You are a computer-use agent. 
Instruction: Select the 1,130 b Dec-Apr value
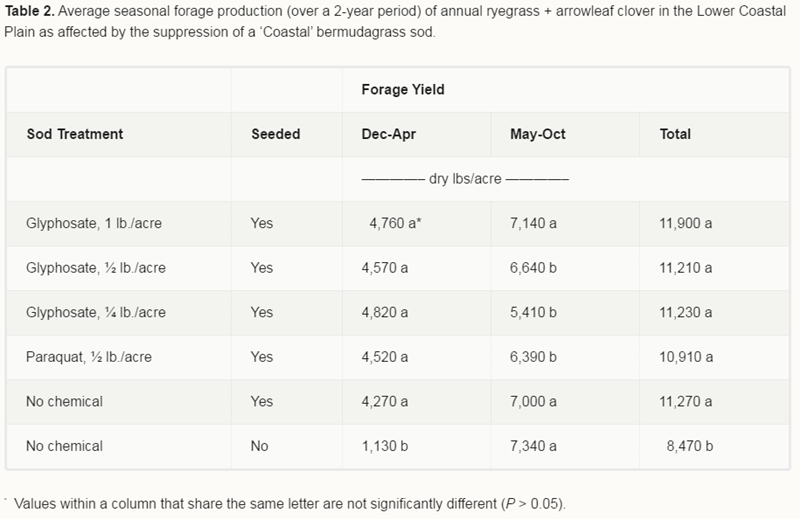pyautogui.click(x=385, y=446)
